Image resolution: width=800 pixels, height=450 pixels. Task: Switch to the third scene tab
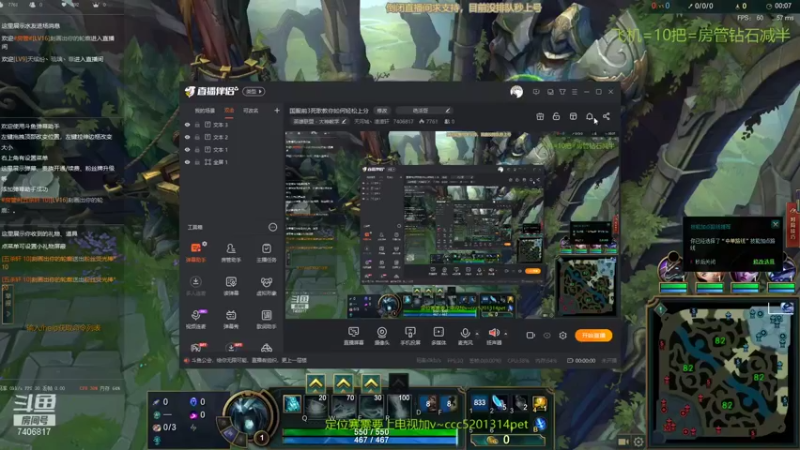click(x=251, y=110)
